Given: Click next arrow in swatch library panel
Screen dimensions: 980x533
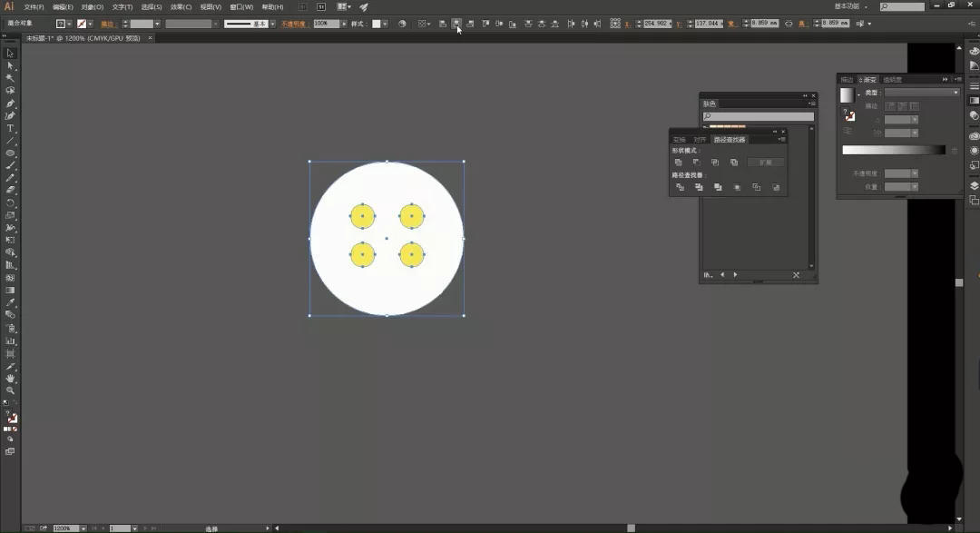Looking at the screenshot, I should click(x=735, y=274).
